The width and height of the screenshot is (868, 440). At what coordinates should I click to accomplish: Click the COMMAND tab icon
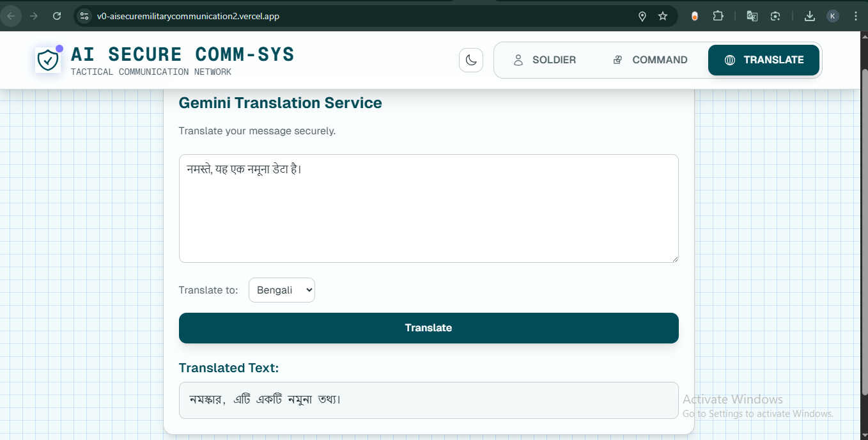click(x=617, y=60)
